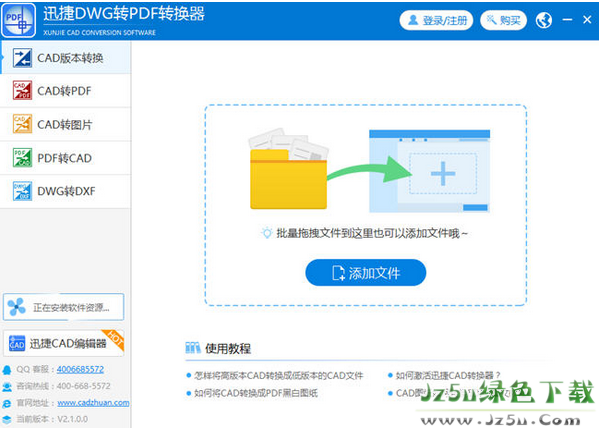Click the yellow folder illustration
Screen dimensions: 601x433
point(288,169)
